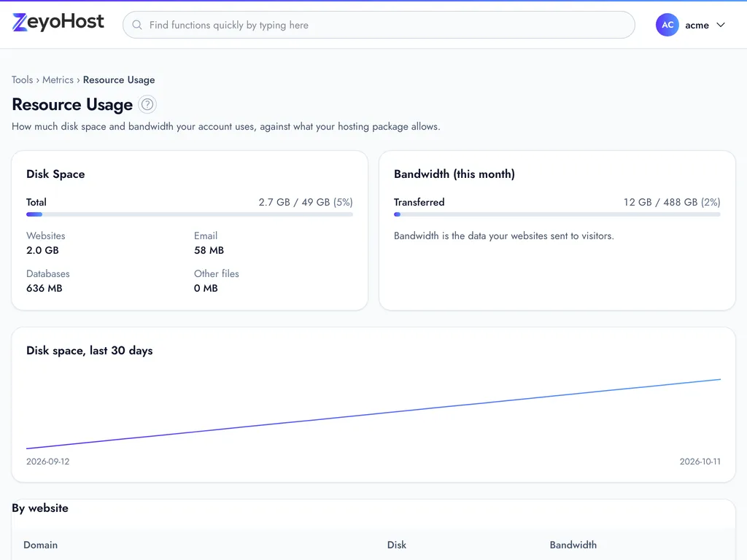Click the ZeyoHost logo

click(58, 23)
